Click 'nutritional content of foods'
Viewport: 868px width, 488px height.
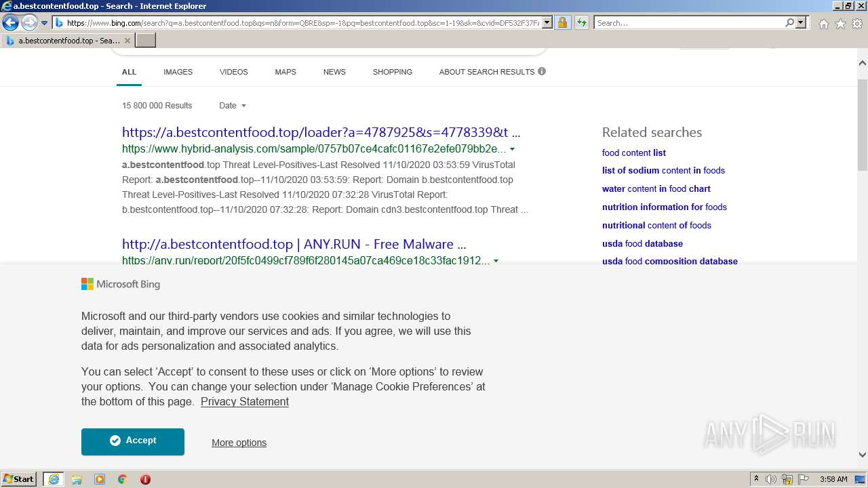656,225
